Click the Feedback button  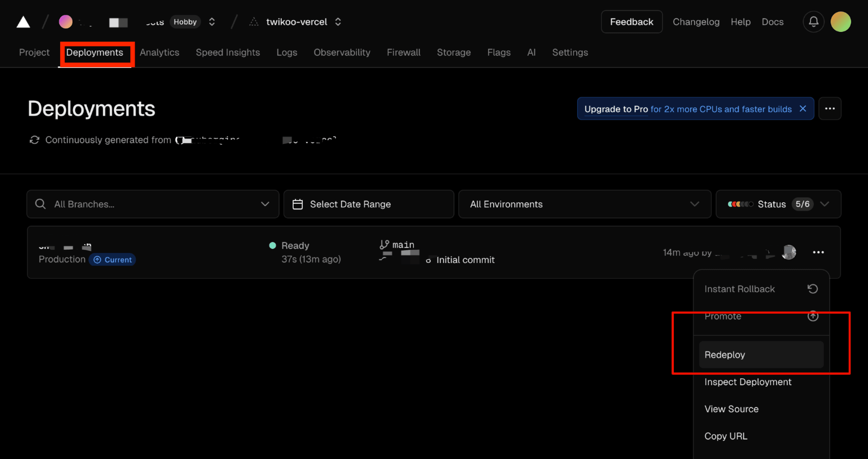[631, 22]
